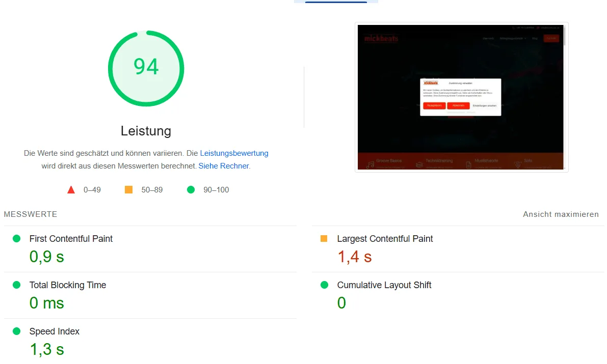Click the 94 performance score gauge
Viewport: 607px width, 364px height.
[x=146, y=68]
